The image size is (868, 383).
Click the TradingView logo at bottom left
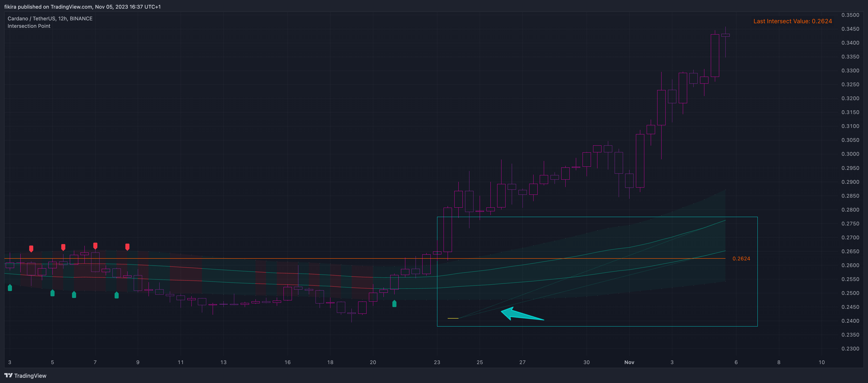coord(25,376)
